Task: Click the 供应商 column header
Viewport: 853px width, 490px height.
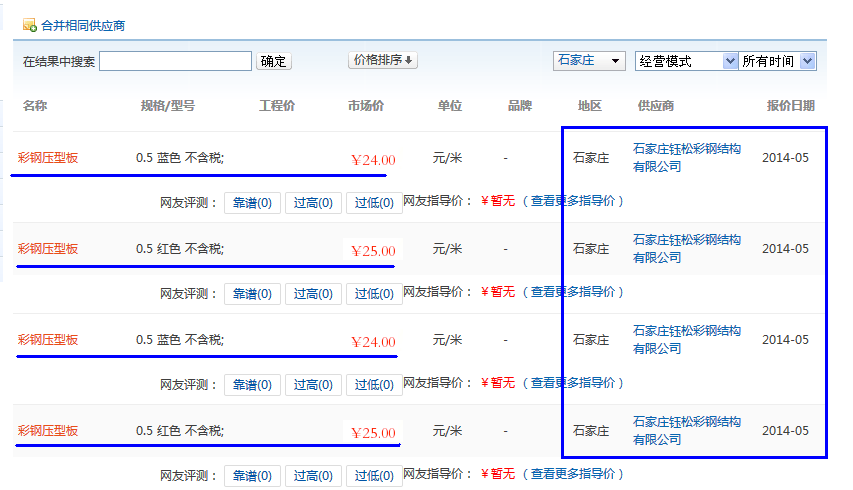Action: pos(656,106)
